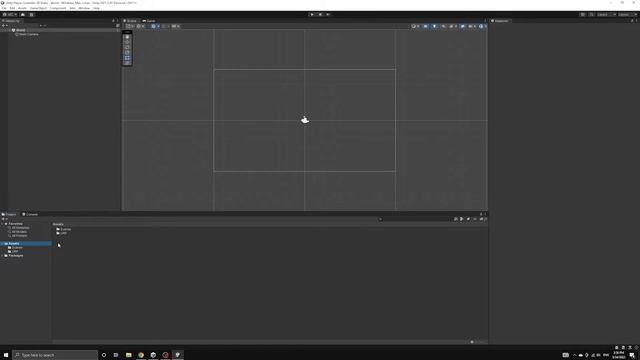The image size is (640, 360).
Task: Open the GameObject menu
Action: (38, 8)
